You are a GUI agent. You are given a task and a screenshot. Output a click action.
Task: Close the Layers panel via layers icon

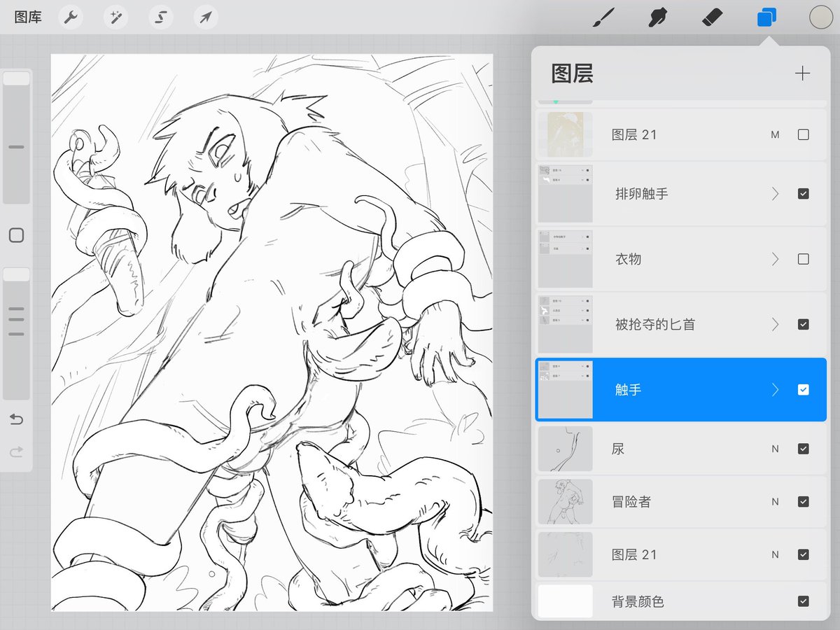[x=766, y=17]
